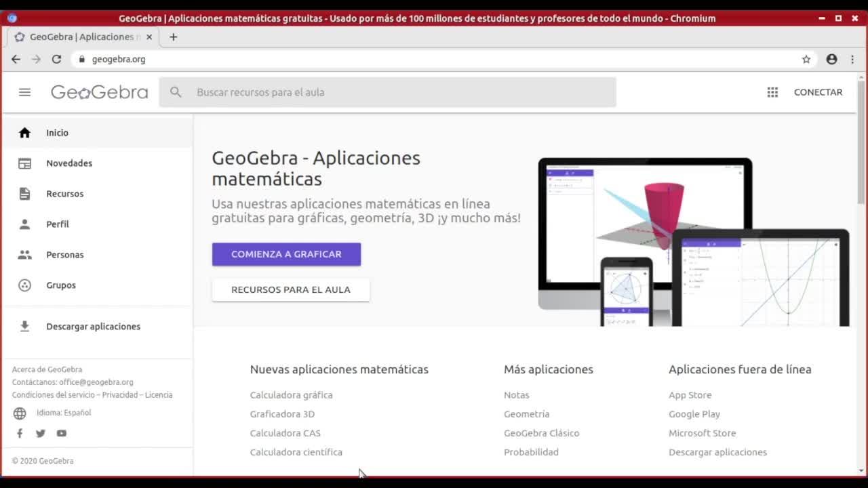Open the Geometría app link
This screenshot has width=868, height=488.
click(x=526, y=414)
